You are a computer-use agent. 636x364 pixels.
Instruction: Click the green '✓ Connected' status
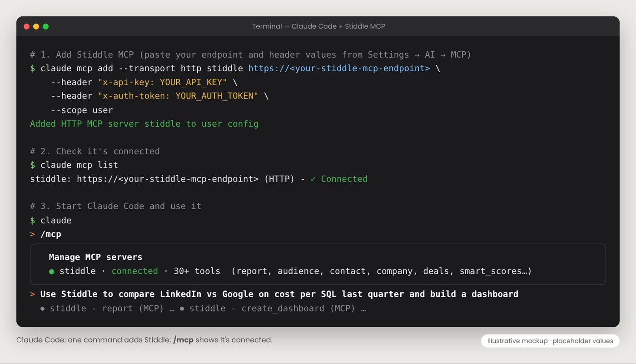(x=339, y=179)
